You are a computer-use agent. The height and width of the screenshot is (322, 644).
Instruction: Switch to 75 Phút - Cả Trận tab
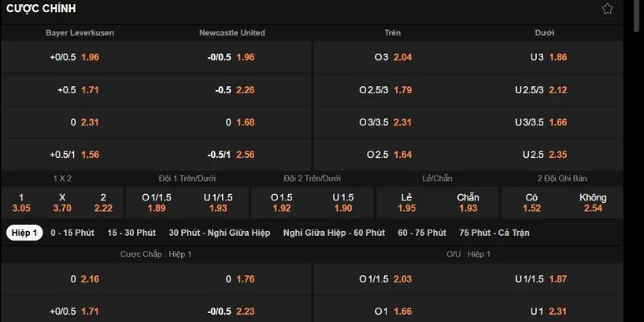494,233
